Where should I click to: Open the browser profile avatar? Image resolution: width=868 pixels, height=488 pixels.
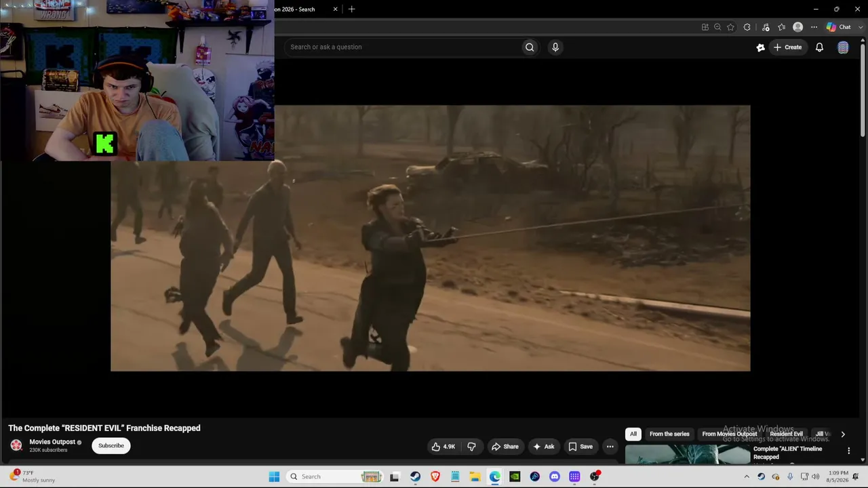798,27
